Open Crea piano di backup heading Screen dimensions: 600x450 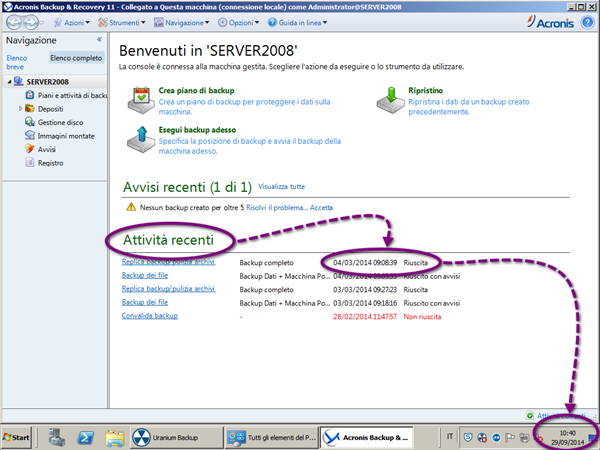click(x=196, y=91)
